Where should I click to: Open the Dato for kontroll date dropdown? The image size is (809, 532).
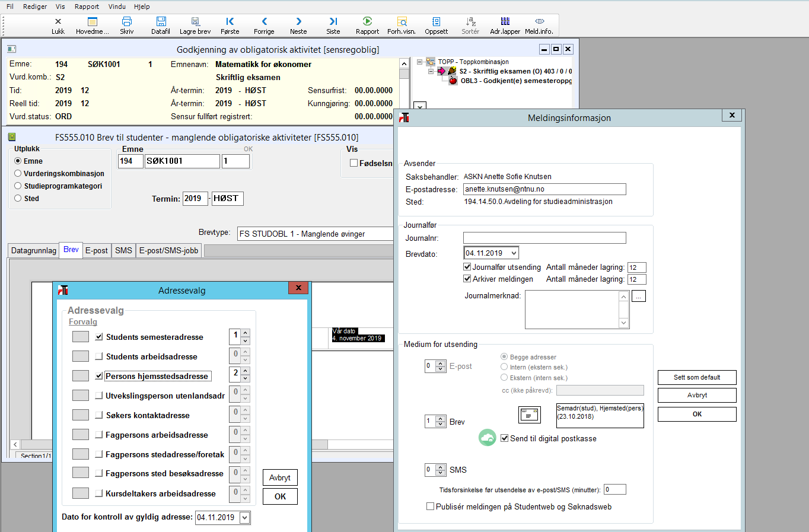(245, 518)
